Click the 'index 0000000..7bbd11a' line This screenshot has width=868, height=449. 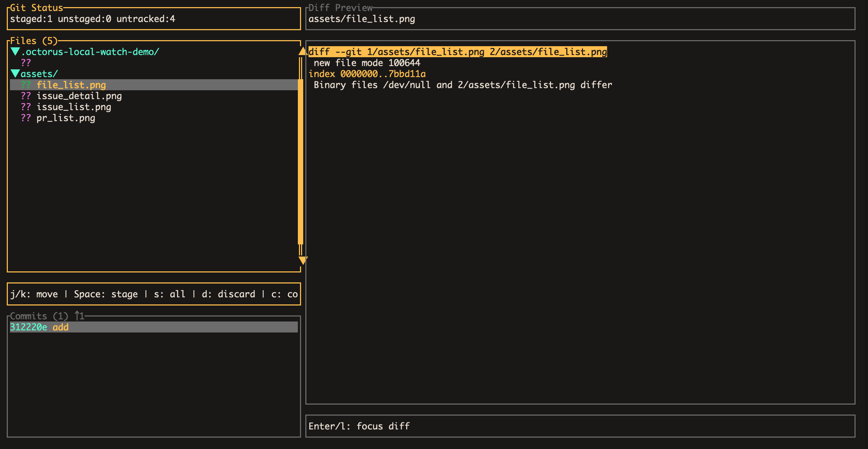click(x=367, y=74)
